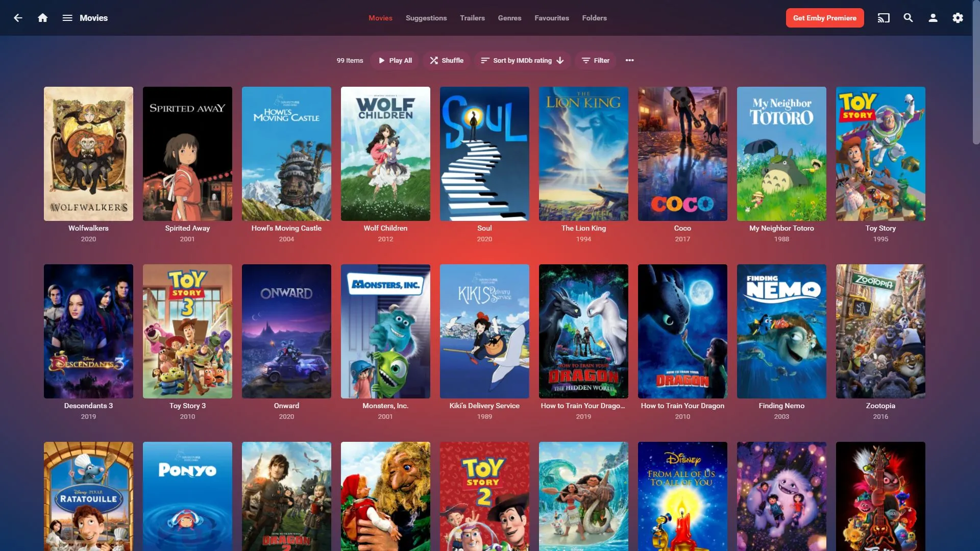This screenshot has height=551, width=980.
Task: Switch to the Favourites tab
Action: coord(552,18)
